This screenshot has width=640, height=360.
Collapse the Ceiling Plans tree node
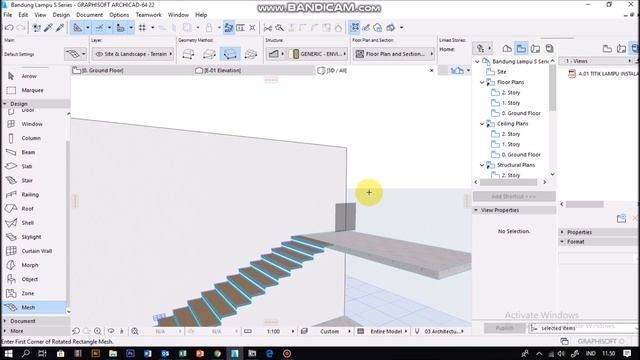click(482, 124)
